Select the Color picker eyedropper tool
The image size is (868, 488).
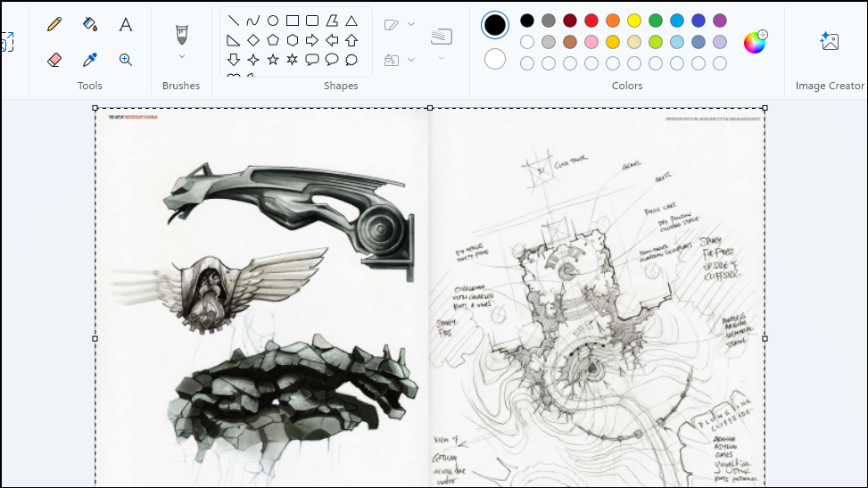point(90,60)
